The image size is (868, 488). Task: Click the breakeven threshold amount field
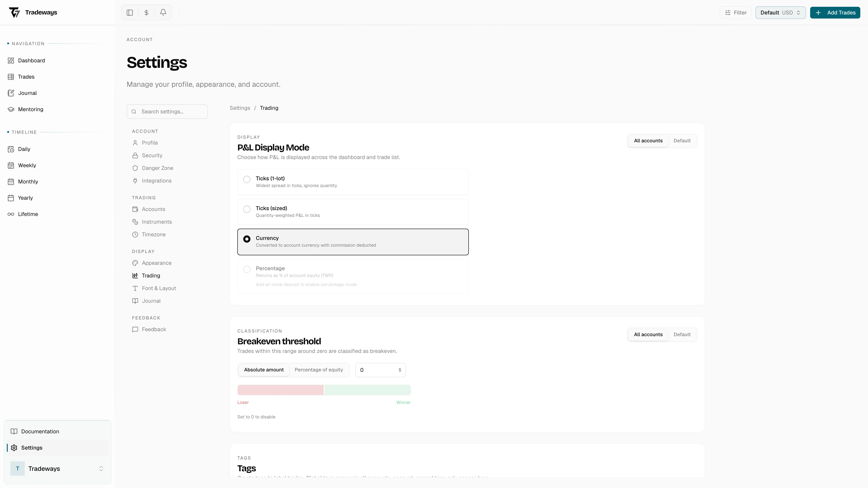(x=380, y=369)
